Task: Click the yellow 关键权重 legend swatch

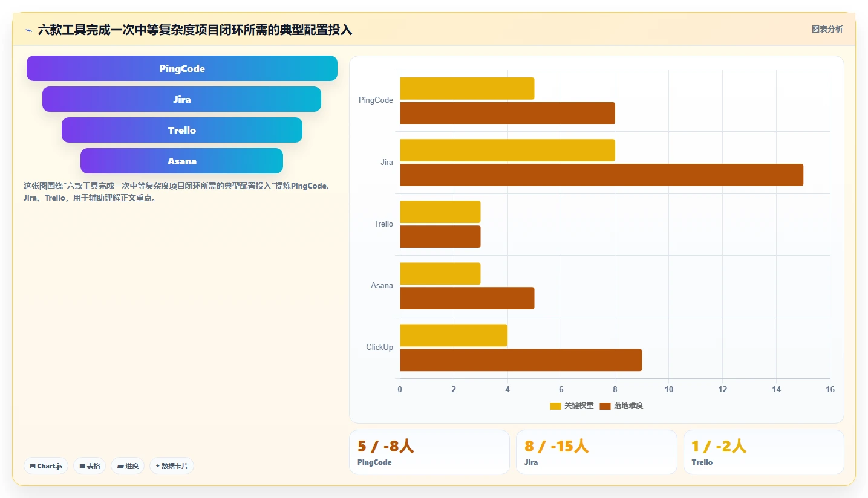Action: pos(555,406)
